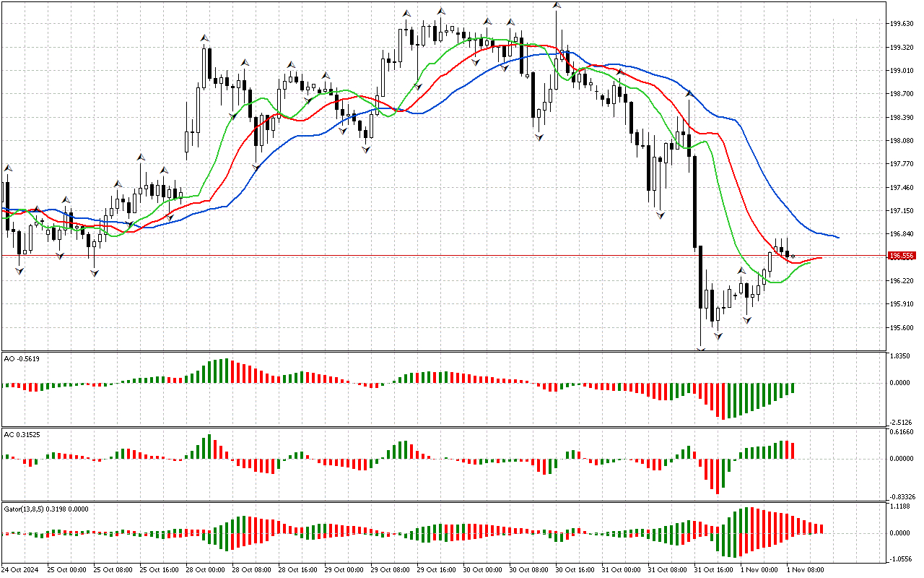Click the 197.770 price scale label
924x578 pixels.
coord(902,164)
